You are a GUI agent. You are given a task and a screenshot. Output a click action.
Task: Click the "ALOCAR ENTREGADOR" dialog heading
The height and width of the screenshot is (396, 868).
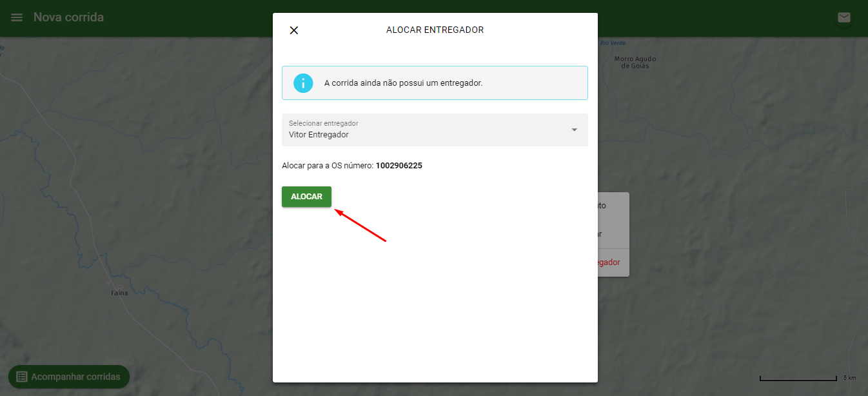pyautogui.click(x=435, y=30)
